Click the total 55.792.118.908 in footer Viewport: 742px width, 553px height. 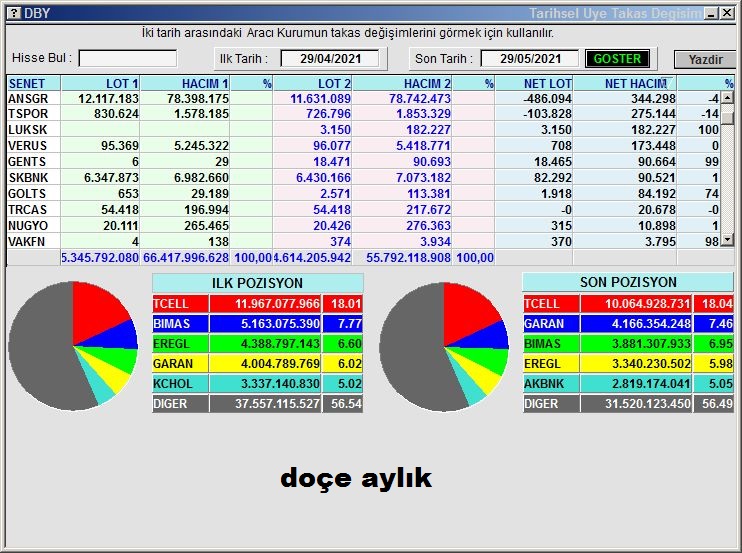[408, 258]
